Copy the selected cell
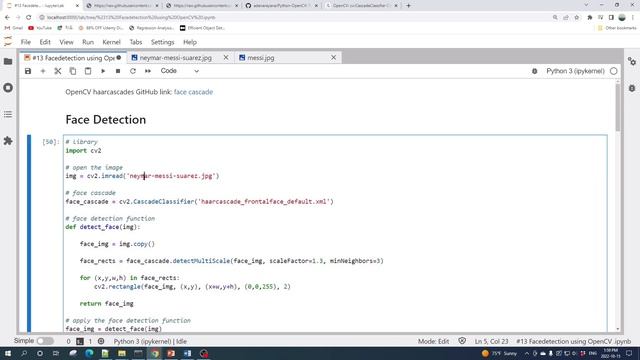Viewport: 640px width, 360px height. pos(73,71)
